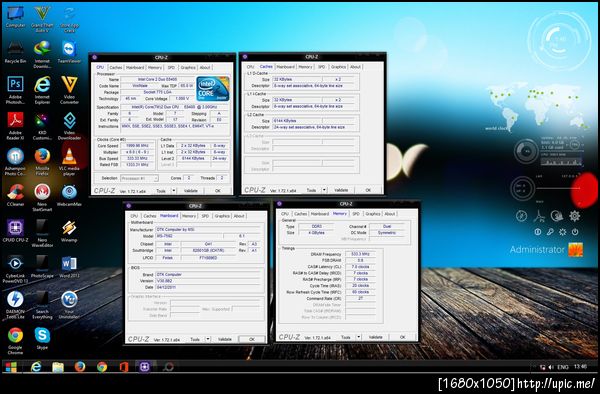Click the ENG language indicator in tray

pos(562,367)
